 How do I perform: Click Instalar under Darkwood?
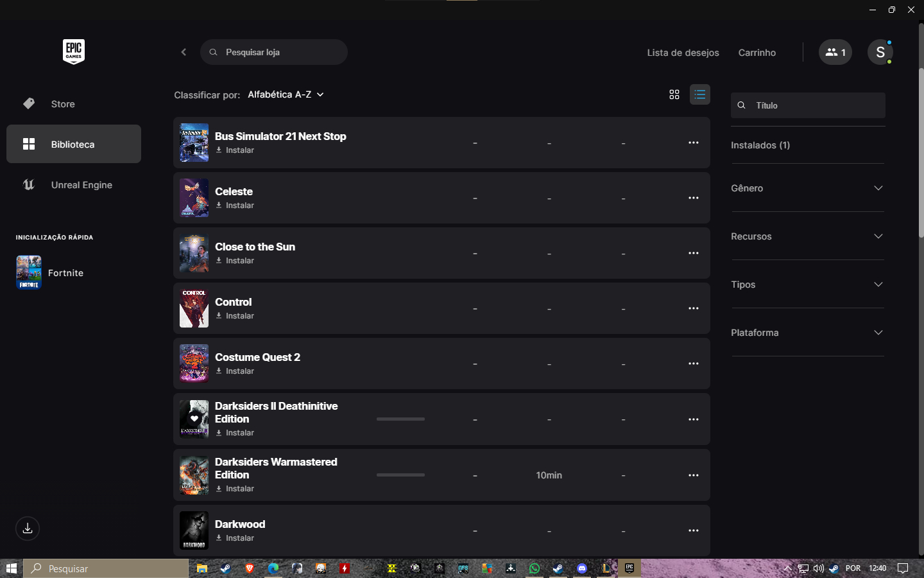pos(235,538)
